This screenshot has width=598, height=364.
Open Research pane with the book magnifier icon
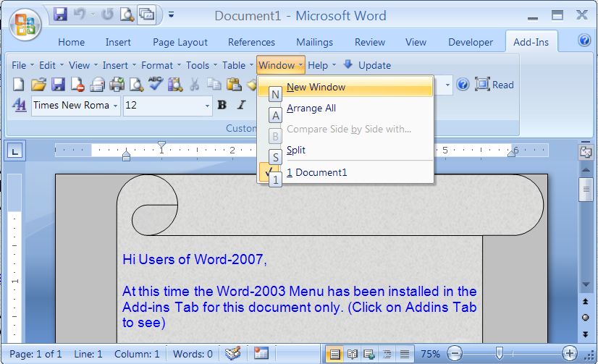175,84
